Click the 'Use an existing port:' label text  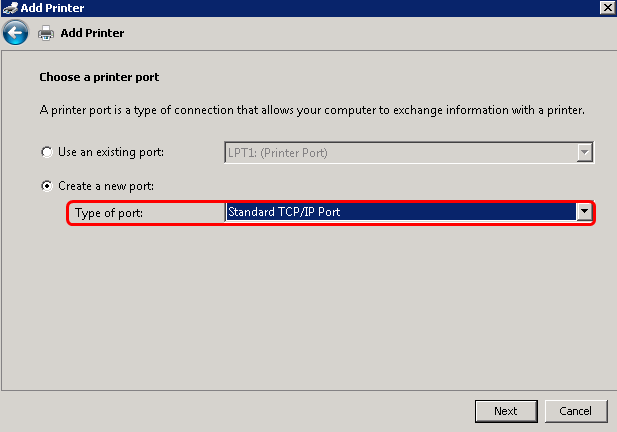(111, 153)
